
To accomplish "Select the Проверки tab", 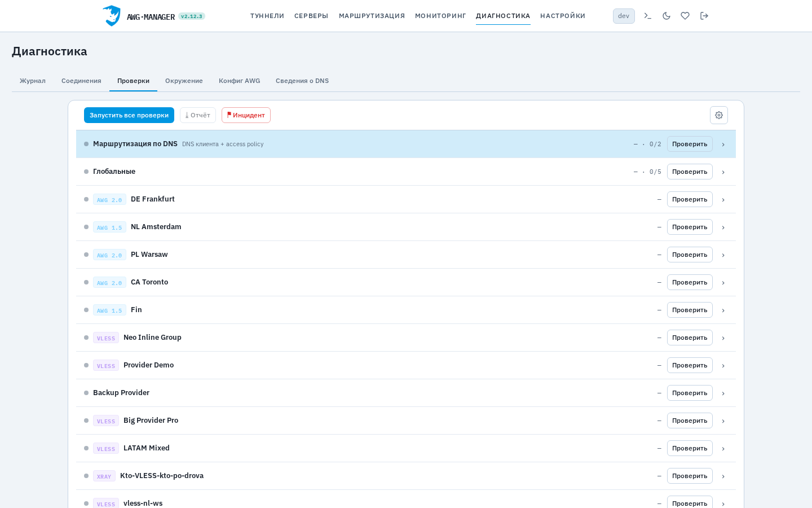I will [133, 81].
